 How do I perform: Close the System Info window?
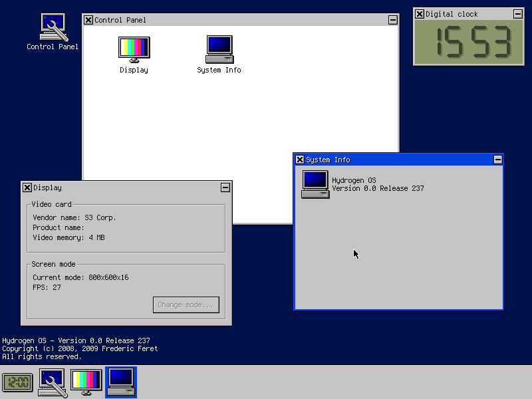[x=300, y=160]
